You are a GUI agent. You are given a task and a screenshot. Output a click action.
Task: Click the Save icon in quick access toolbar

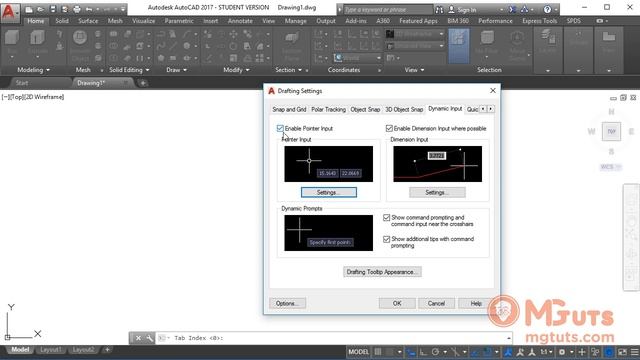tap(53, 9)
